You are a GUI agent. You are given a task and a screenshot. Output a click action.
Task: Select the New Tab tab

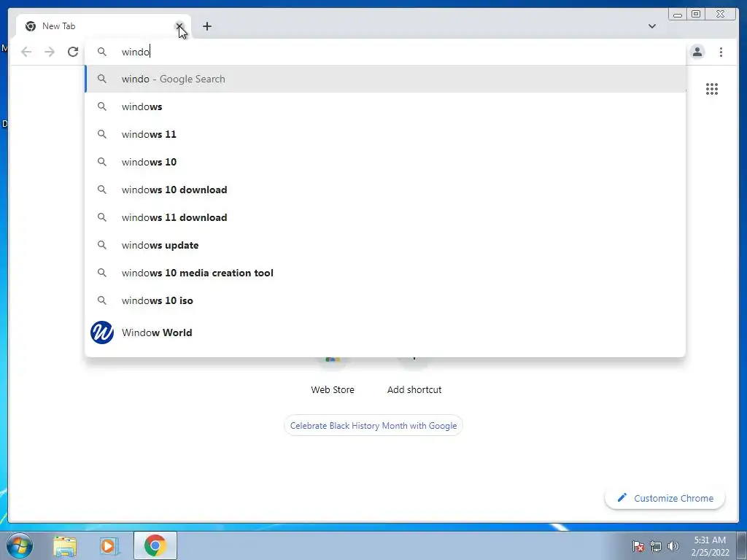(x=103, y=26)
